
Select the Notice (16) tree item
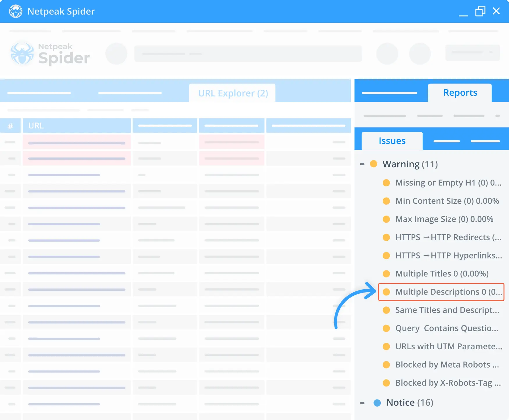click(410, 403)
